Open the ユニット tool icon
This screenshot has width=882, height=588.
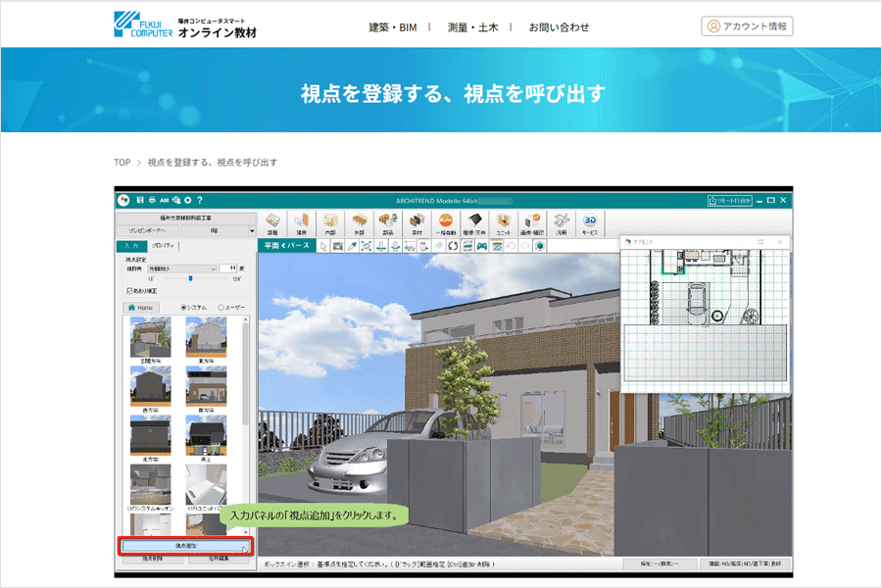(503, 221)
